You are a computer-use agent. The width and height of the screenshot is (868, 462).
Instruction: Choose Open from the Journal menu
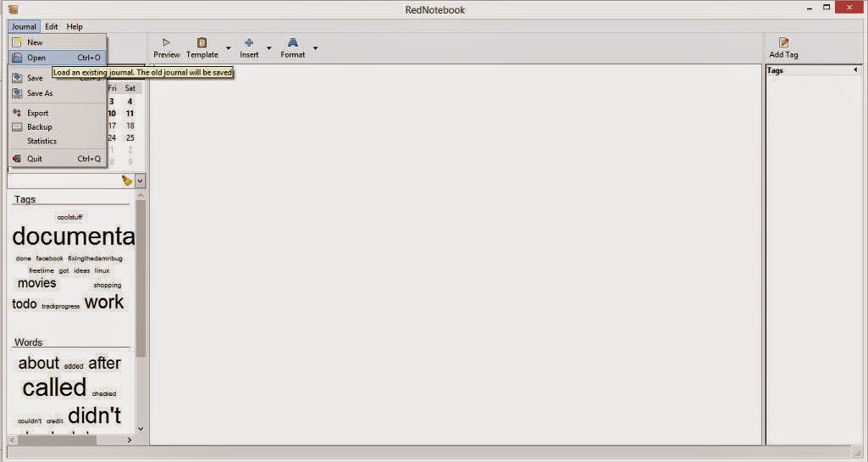click(57, 58)
